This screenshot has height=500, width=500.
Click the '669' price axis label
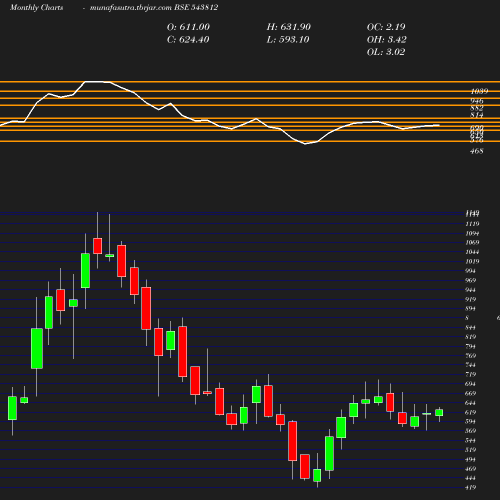tap(471, 393)
